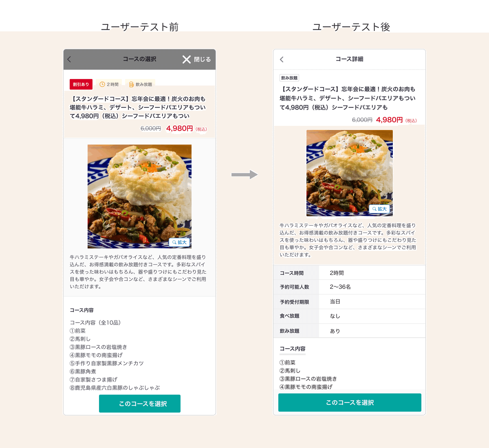The image size is (489, 448).
Task: Click the left 4,980円 price text
Action: pyautogui.click(x=180, y=128)
